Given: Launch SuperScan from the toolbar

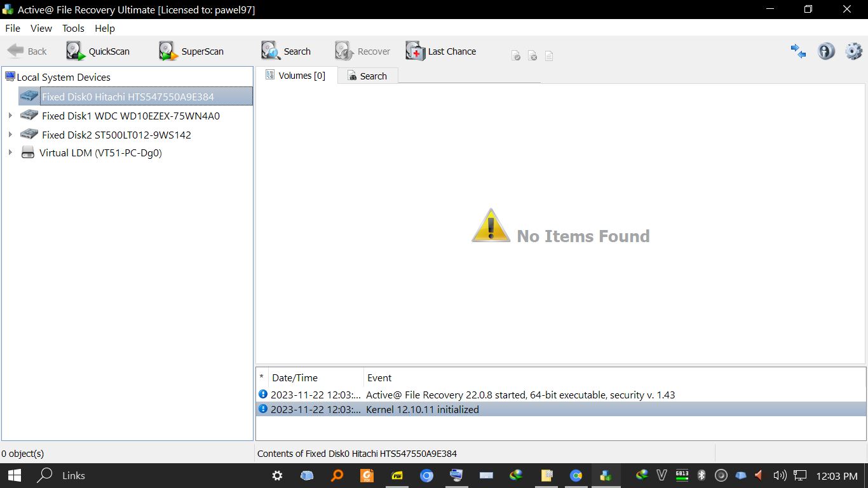Looking at the screenshot, I should click(191, 51).
